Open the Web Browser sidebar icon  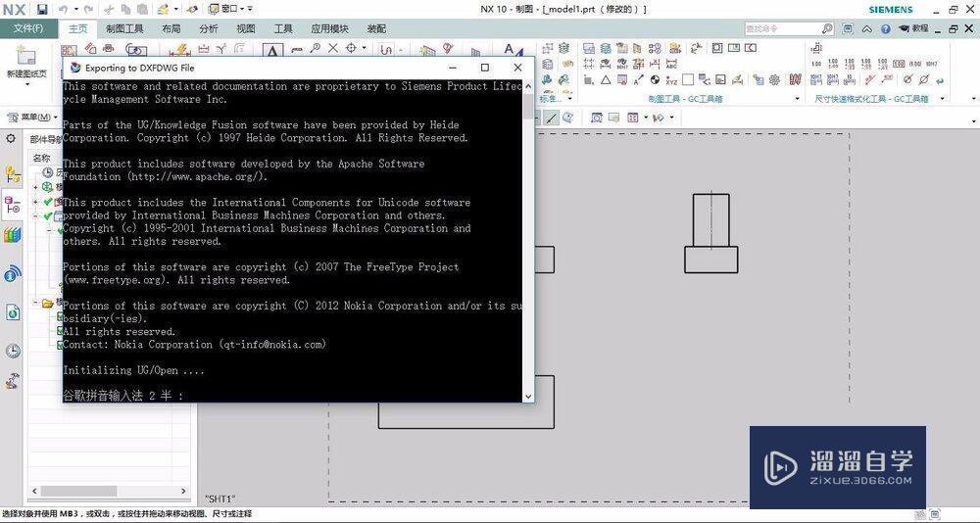tap(13, 311)
